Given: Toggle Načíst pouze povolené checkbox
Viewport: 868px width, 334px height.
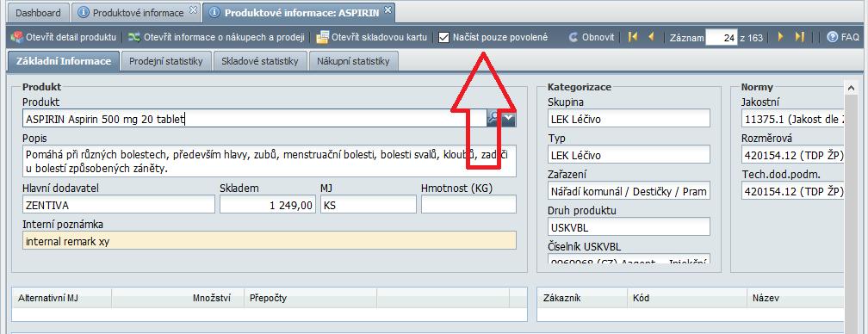Looking at the screenshot, I should tap(443, 38).
